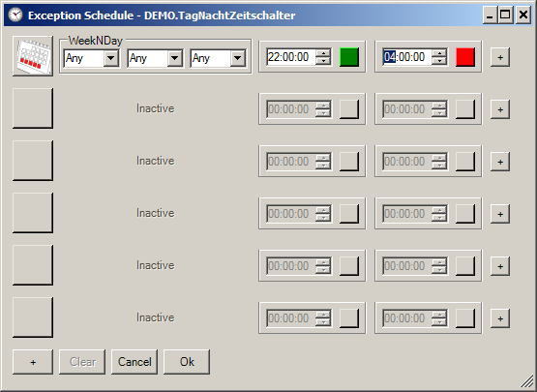
Task: Click into the 22:00:00 start time field
Action: pyautogui.click(x=290, y=57)
